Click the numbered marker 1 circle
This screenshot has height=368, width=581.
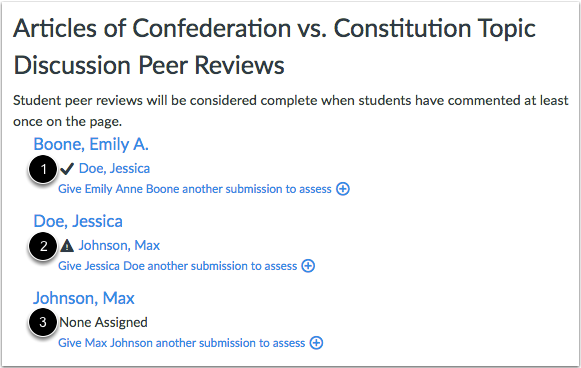[43, 169]
